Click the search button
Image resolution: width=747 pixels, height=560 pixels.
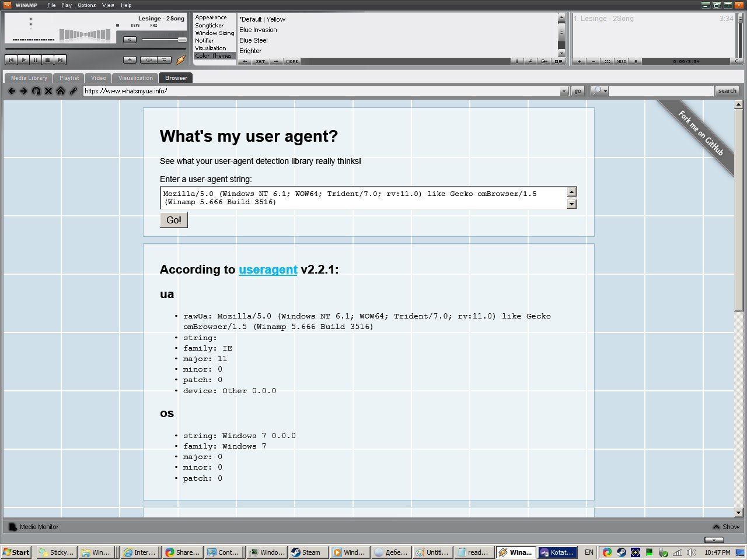727,91
